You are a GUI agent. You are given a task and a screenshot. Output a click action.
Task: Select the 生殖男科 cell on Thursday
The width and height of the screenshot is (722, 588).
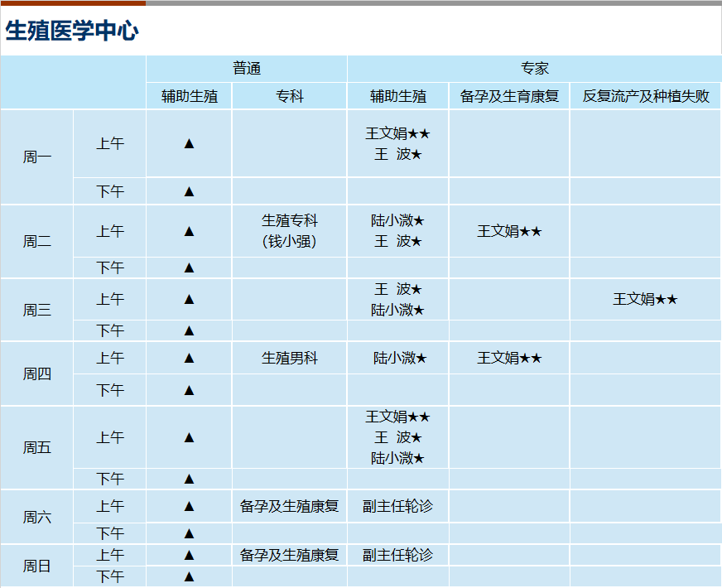pos(290,358)
